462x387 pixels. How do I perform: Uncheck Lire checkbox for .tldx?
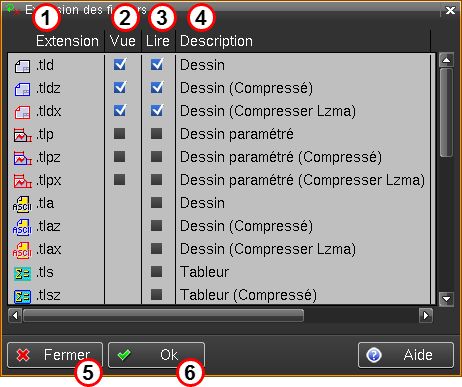tap(157, 110)
